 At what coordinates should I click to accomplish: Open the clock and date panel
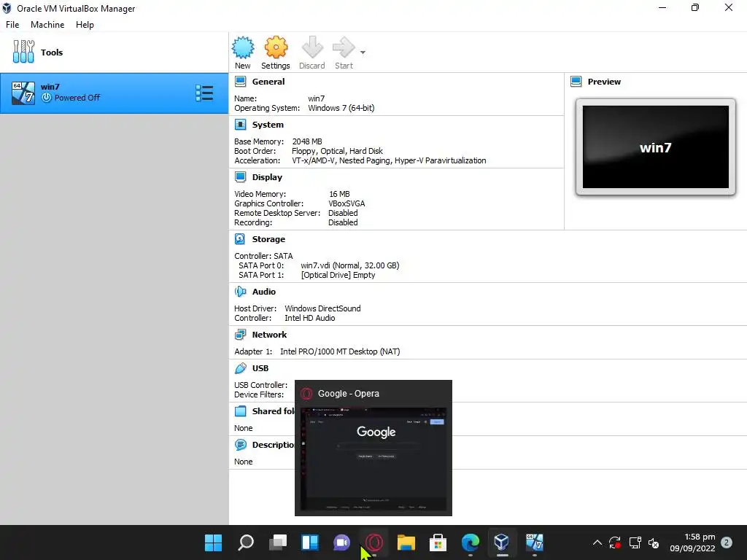(692, 542)
